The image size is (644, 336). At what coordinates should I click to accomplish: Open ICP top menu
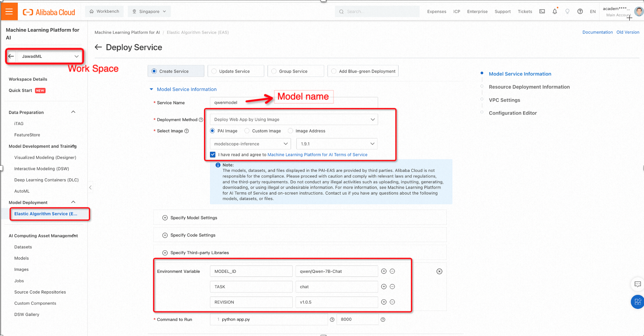tap(457, 11)
